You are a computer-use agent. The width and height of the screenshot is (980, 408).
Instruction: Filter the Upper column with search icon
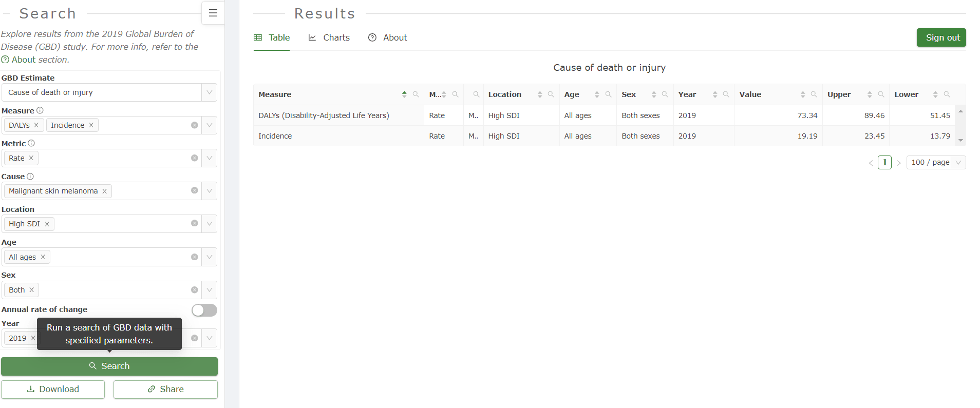point(881,94)
